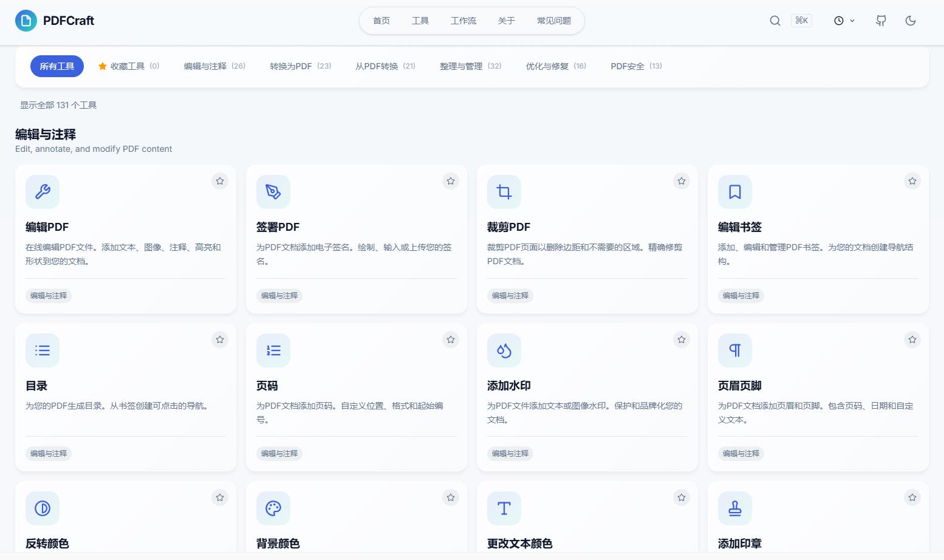944x560 pixels.
Task: Click the 页眉页脚 pilcrow icon
Action: point(735,350)
